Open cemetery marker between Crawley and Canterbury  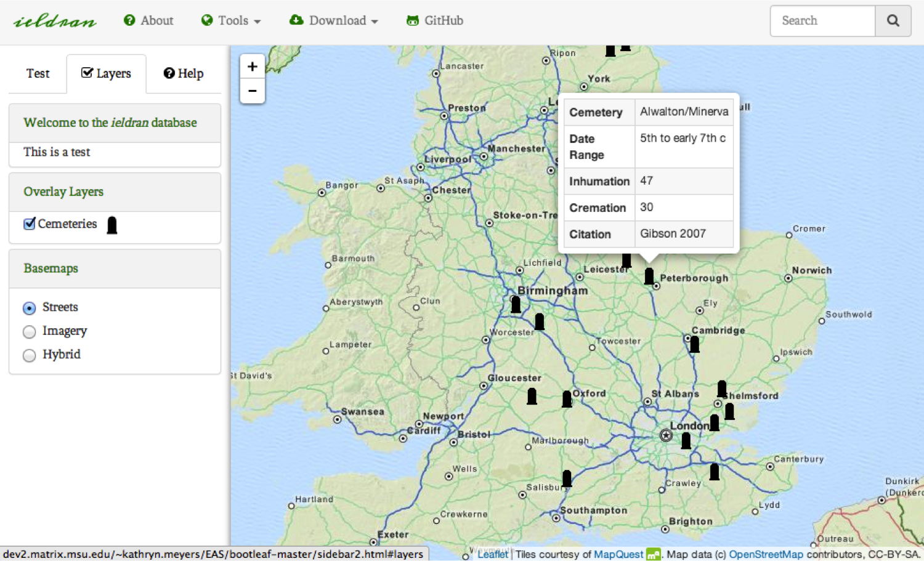point(715,472)
